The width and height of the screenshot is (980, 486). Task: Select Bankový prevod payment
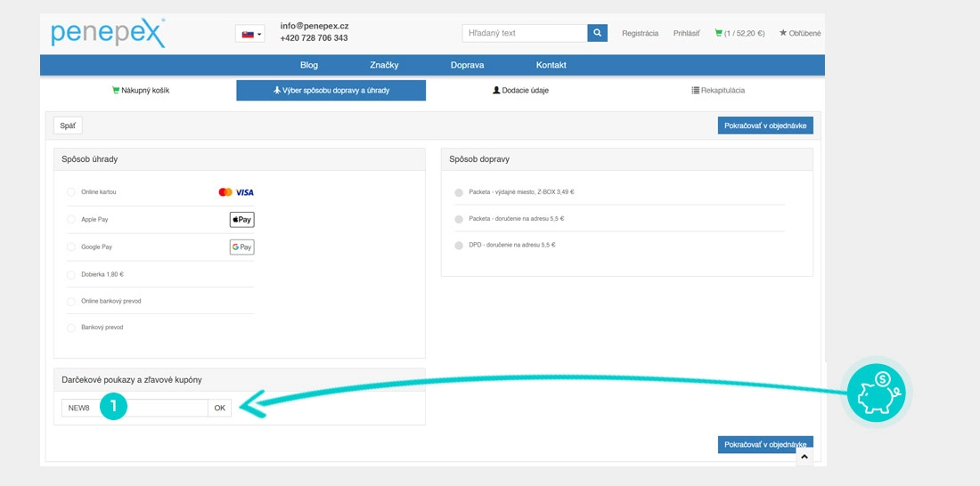(71, 328)
